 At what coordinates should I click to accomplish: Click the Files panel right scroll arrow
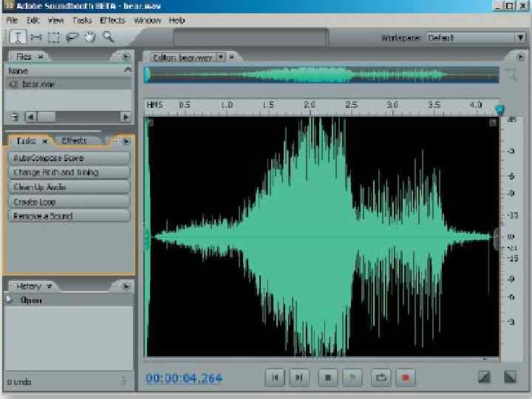tap(126, 117)
